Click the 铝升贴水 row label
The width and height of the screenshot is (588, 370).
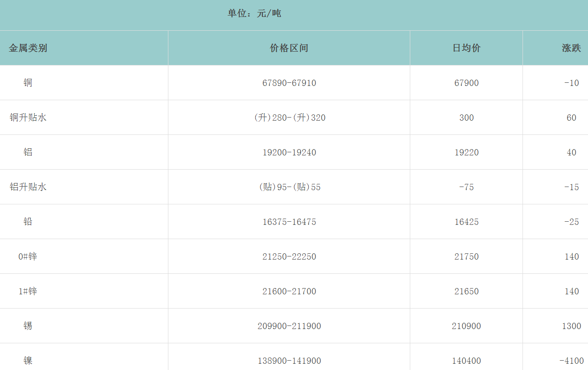[x=28, y=187]
